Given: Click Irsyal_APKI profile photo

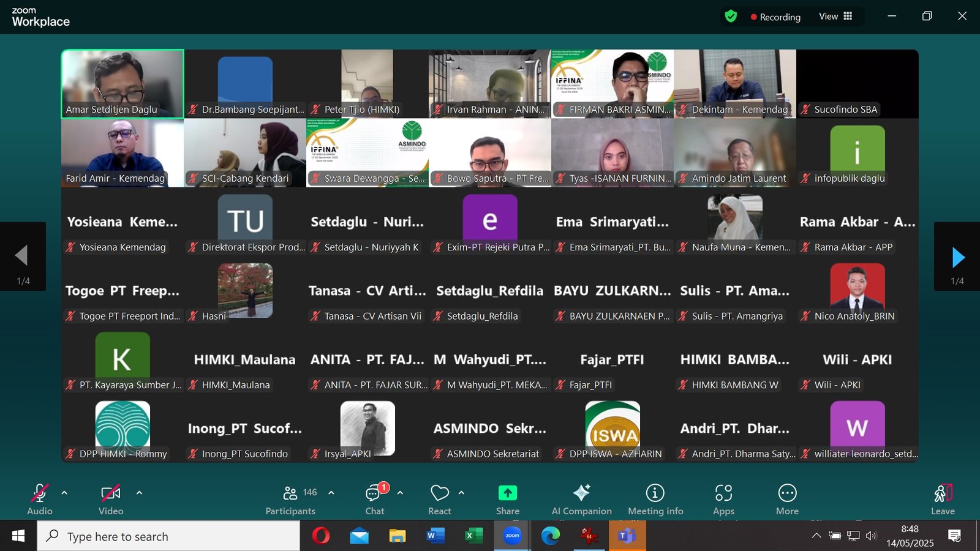Looking at the screenshot, I should click(367, 428).
